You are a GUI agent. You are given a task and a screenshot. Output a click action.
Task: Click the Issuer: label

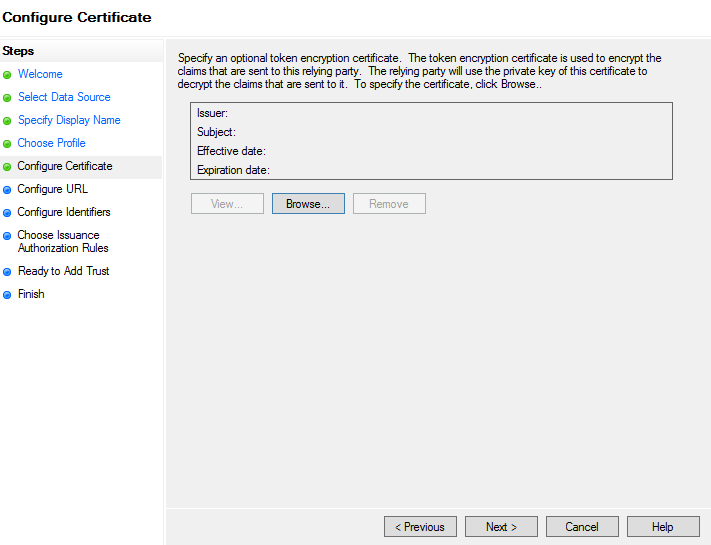pyautogui.click(x=212, y=113)
